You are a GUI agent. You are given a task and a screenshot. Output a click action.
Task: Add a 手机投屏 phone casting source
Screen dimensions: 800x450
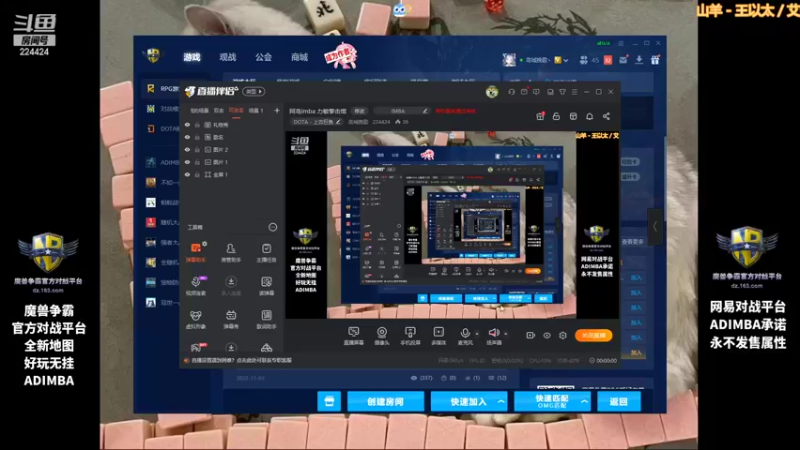pyautogui.click(x=410, y=335)
